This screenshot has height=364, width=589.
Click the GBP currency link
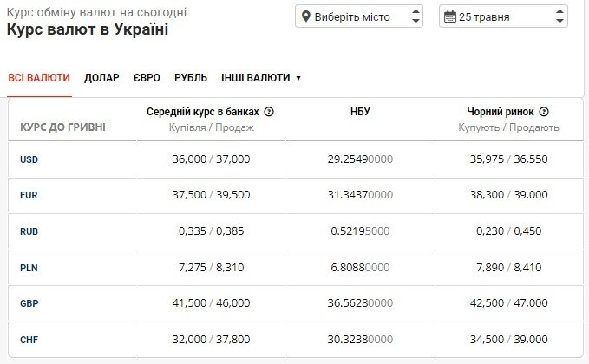29,304
